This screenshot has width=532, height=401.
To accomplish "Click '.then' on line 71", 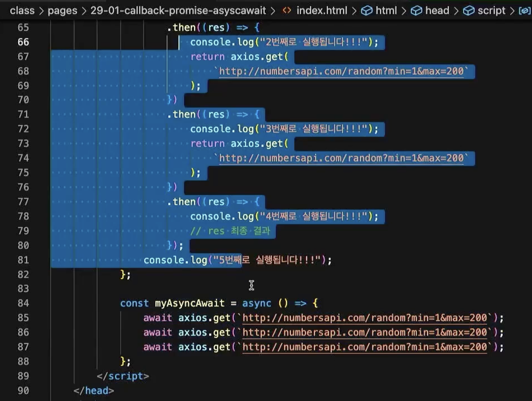I will tap(181, 115).
